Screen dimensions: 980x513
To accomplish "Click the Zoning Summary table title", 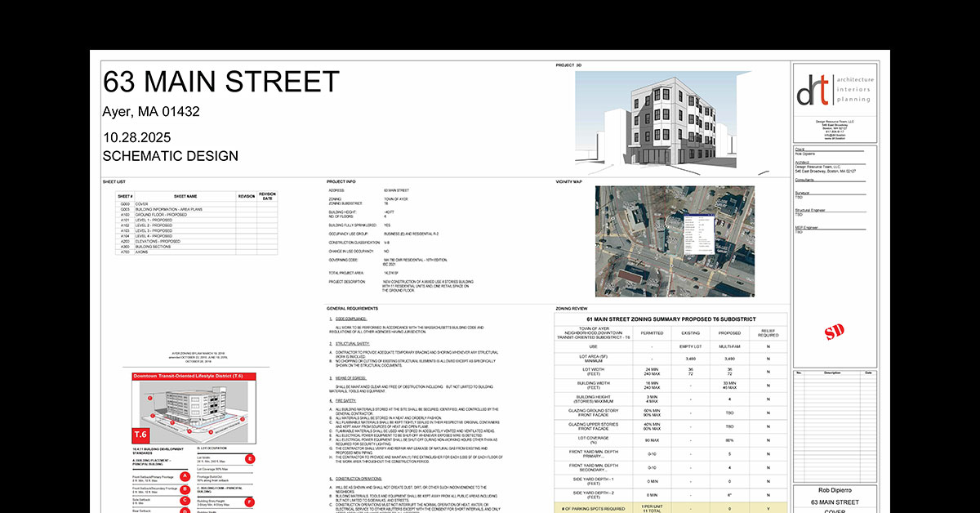I will tap(671, 319).
